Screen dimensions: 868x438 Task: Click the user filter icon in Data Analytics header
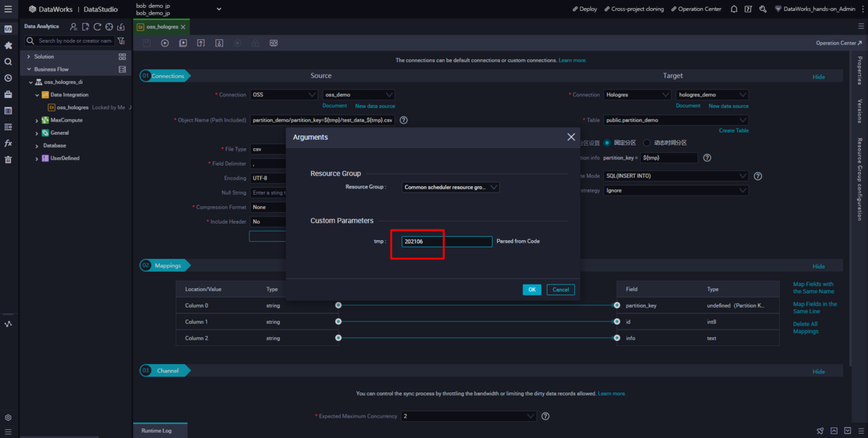73,27
